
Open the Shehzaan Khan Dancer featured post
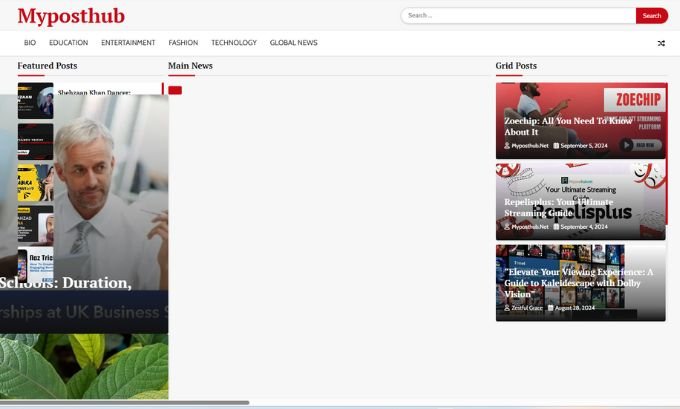[94, 92]
